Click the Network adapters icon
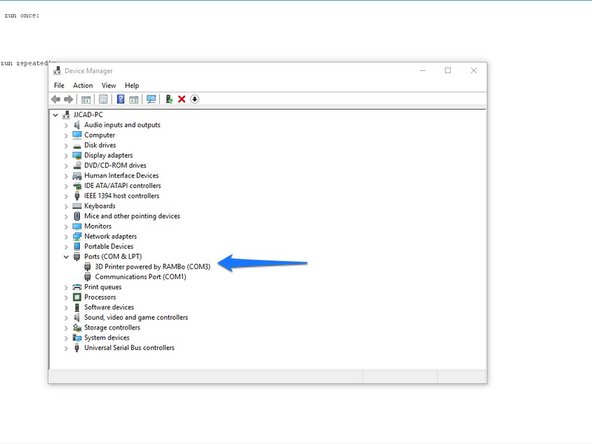This screenshot has height=444, width=592. click(x=77, y=236)
